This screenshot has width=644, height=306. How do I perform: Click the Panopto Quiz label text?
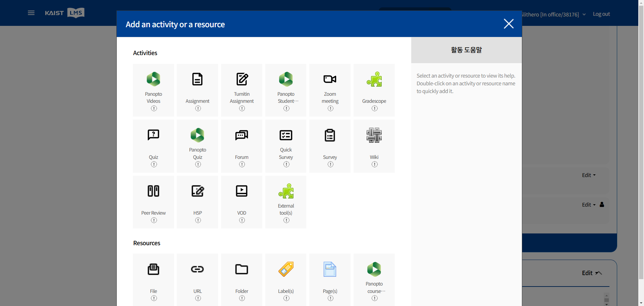198,154
